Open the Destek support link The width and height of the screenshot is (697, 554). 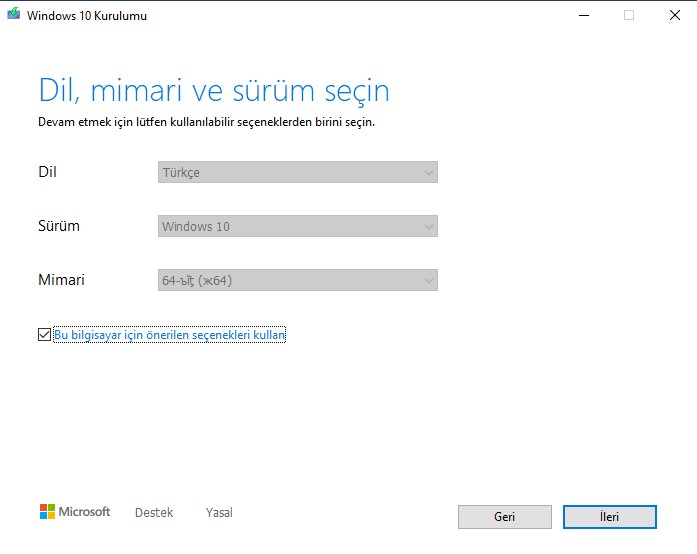(x=154, y=512)
